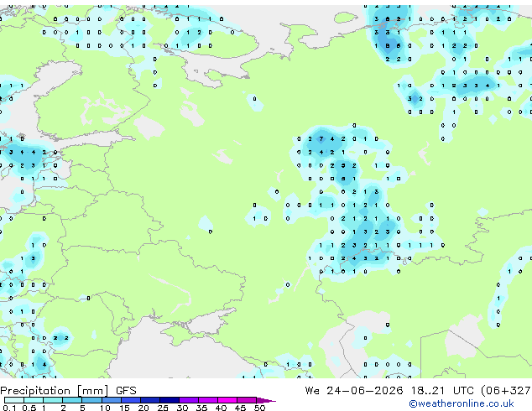Click the '25' legend scale label
Image resolution: width=532 pixels, height=411 pixels.
pos(163,408)
